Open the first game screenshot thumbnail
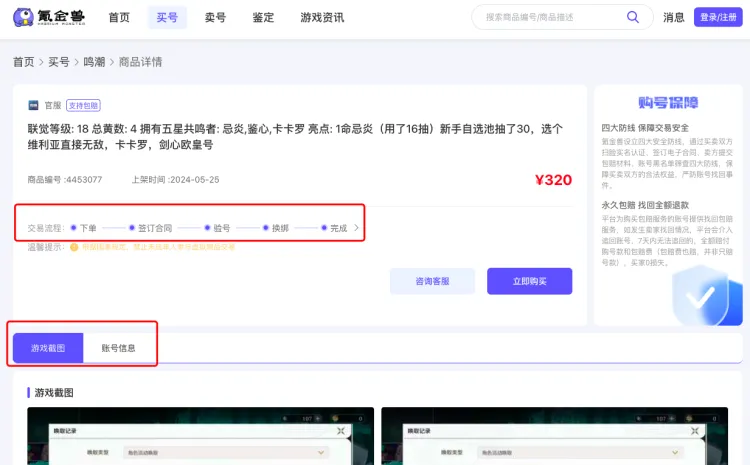 point(200,436)
